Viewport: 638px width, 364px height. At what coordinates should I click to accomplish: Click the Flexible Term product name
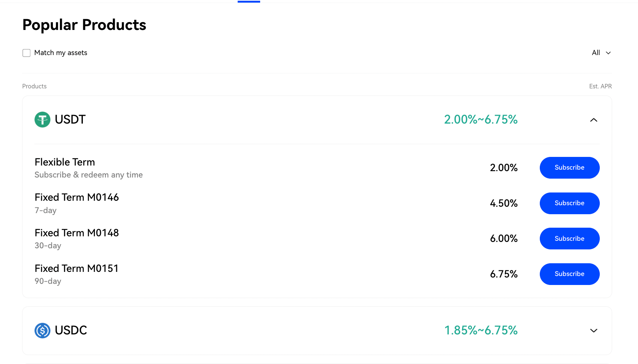(65, 162)
